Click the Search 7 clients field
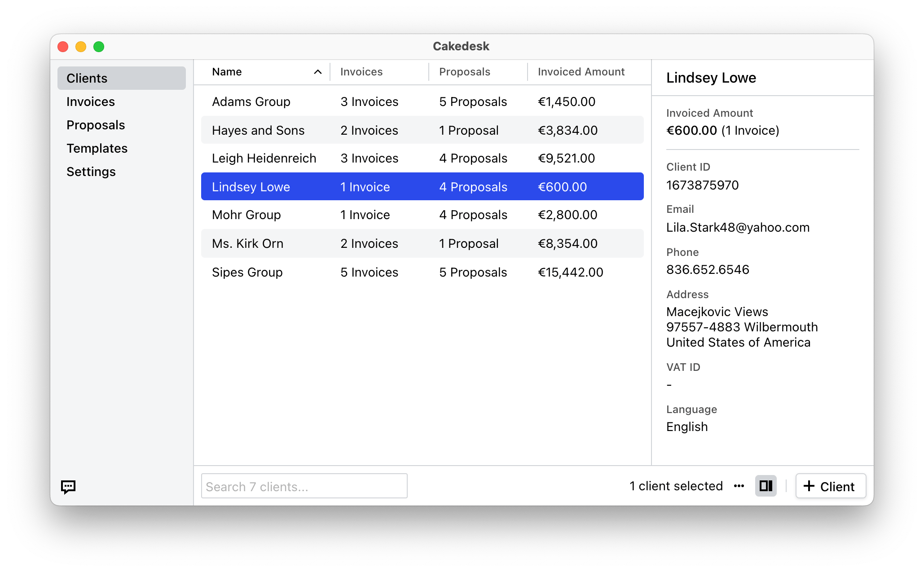 pyautogui.click(x=304, y=486)
